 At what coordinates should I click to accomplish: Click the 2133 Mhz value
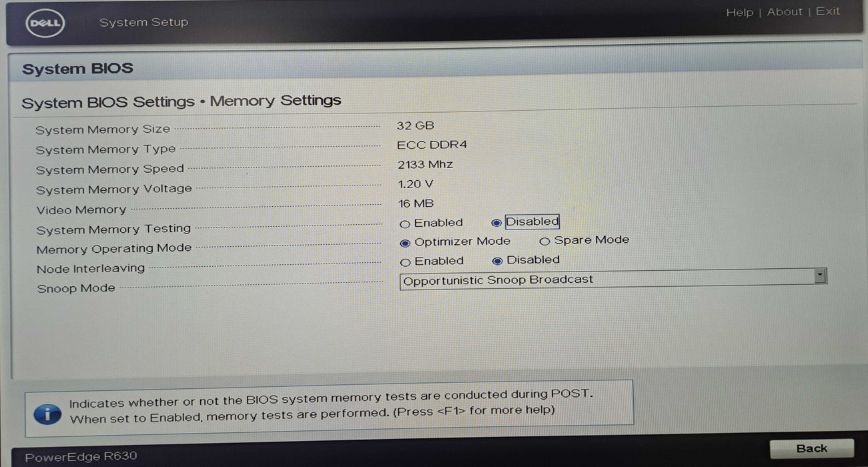point(425,164)
